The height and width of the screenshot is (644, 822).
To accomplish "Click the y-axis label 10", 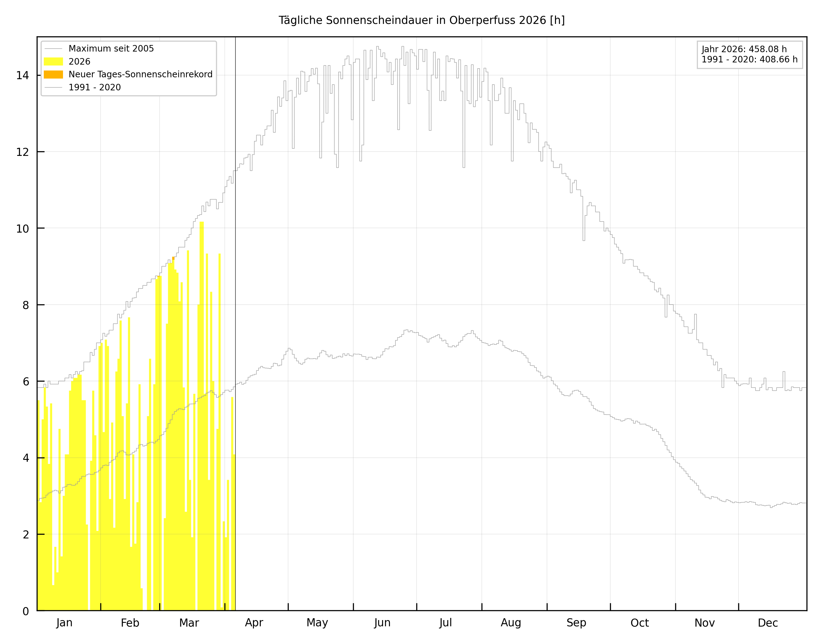I will click(23, 229).
